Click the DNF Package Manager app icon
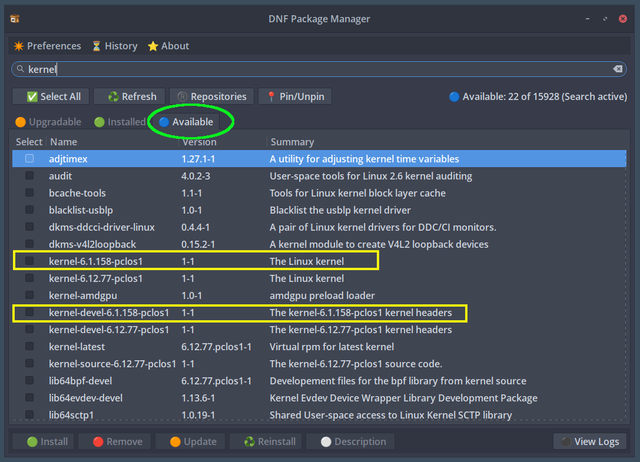 (x=15, y=19)
